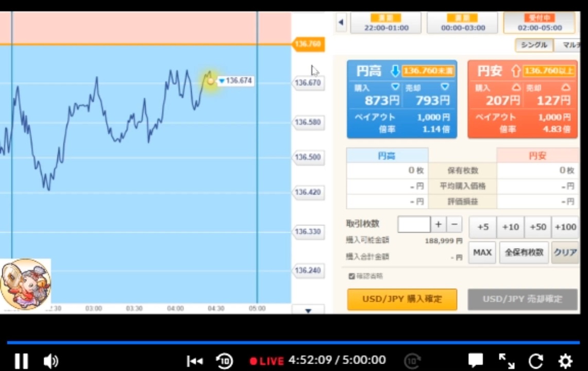Choose the 円高 sell price of 793円
This screenshot has width=588, height=371.
(427, 95)
